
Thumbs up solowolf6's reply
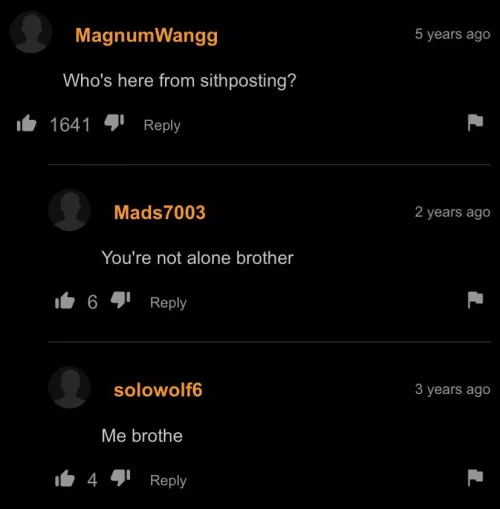(65, 478)
